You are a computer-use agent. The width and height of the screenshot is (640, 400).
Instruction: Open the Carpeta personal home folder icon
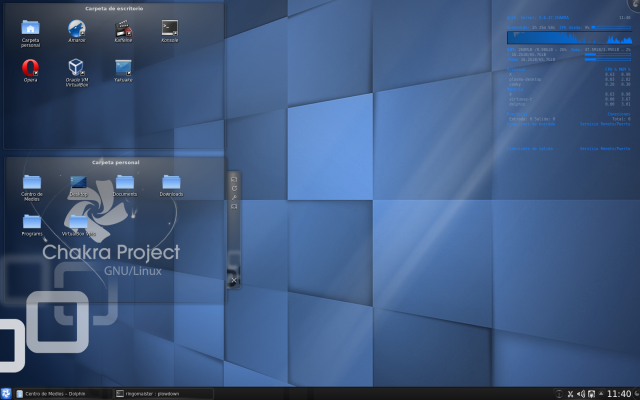click(30, 28)
